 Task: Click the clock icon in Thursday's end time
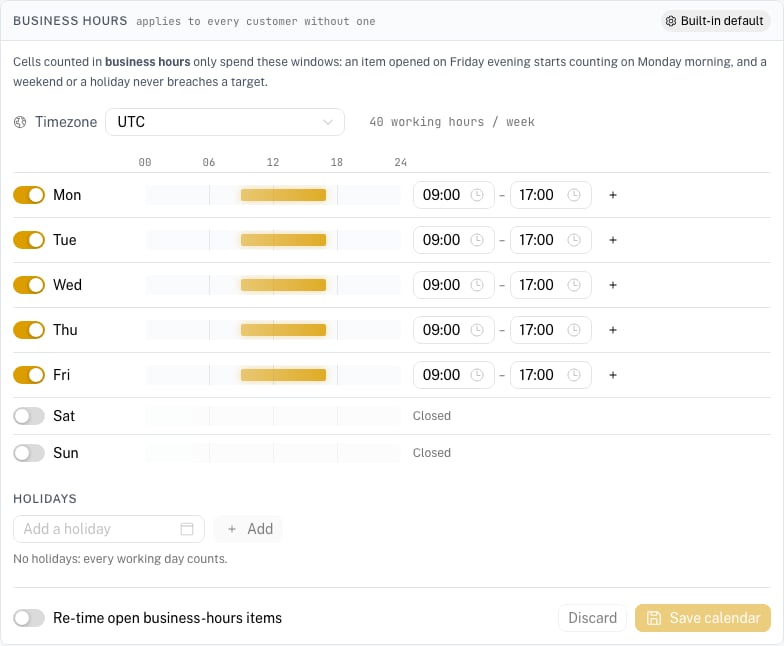click(574, 330)
